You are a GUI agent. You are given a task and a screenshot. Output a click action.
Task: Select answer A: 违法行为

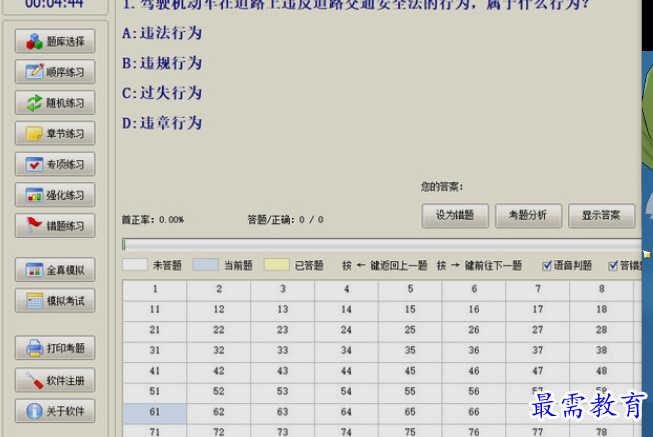[x=162, y=33]
